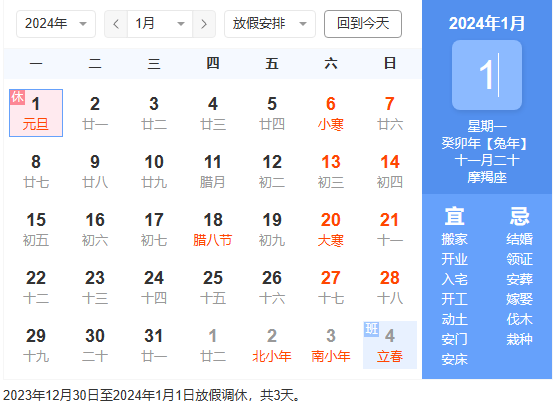The width and height of the screenshot is (558, 407).
Task: Click 动土 under 宜 list
Action: click(x=454, y=319)
